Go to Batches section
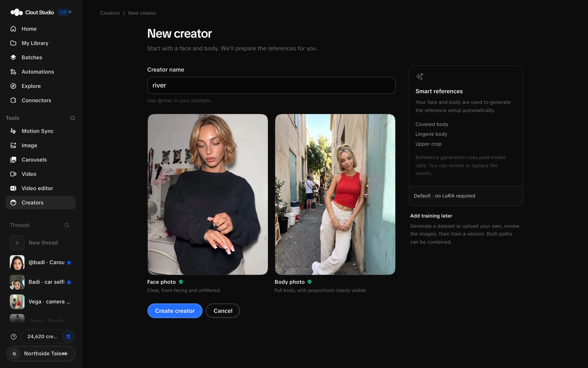Viewport: 588px width, 368px height. click(x=40, y=57)
